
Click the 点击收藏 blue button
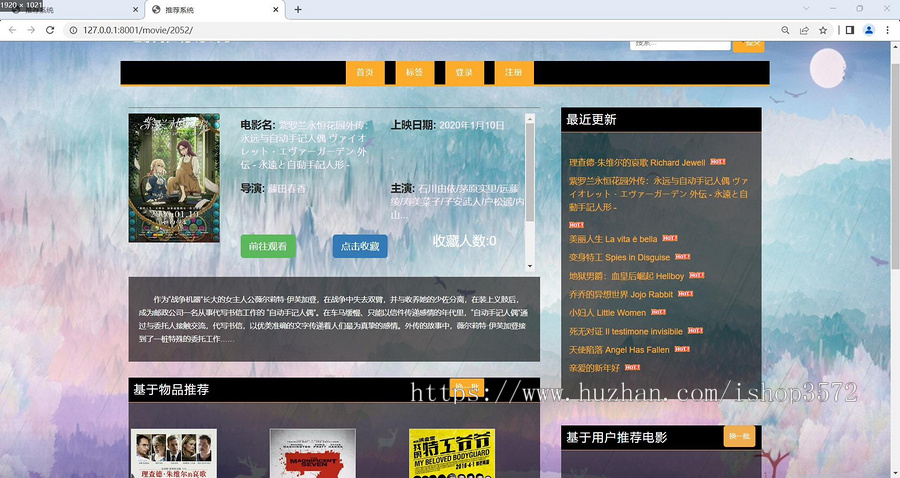point(360,246)
